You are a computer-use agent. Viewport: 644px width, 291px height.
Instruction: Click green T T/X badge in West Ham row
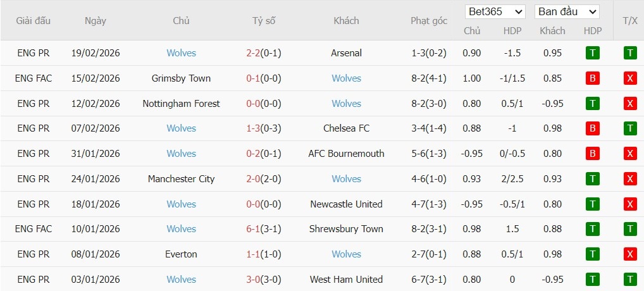629,280
